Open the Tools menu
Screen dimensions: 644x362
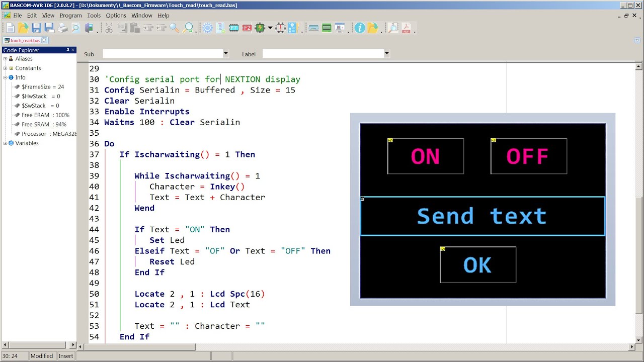94,16
